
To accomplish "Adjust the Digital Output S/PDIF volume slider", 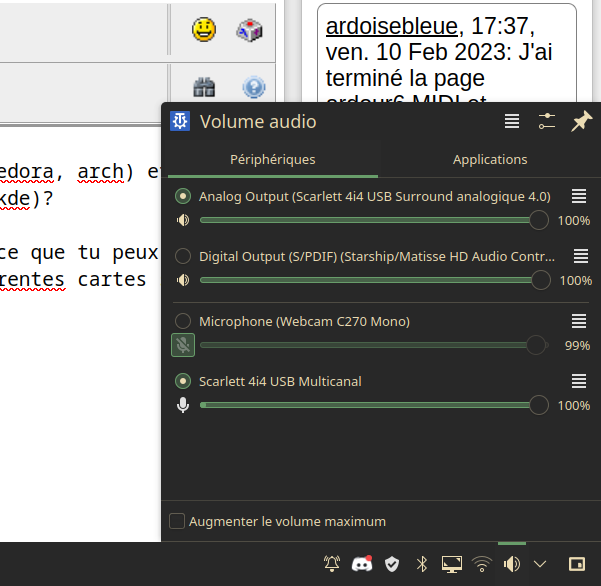I will coord(375,280).
